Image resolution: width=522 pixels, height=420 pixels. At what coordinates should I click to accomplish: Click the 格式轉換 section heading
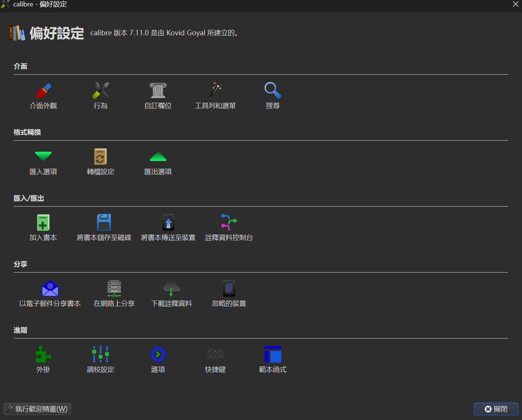point(27,132)
